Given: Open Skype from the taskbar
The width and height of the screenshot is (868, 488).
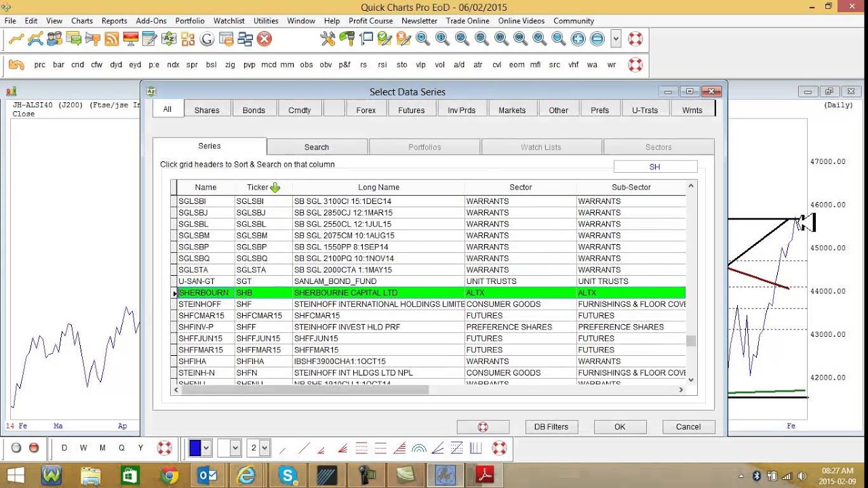Looking at the screenshot, I should coord(288,476).
